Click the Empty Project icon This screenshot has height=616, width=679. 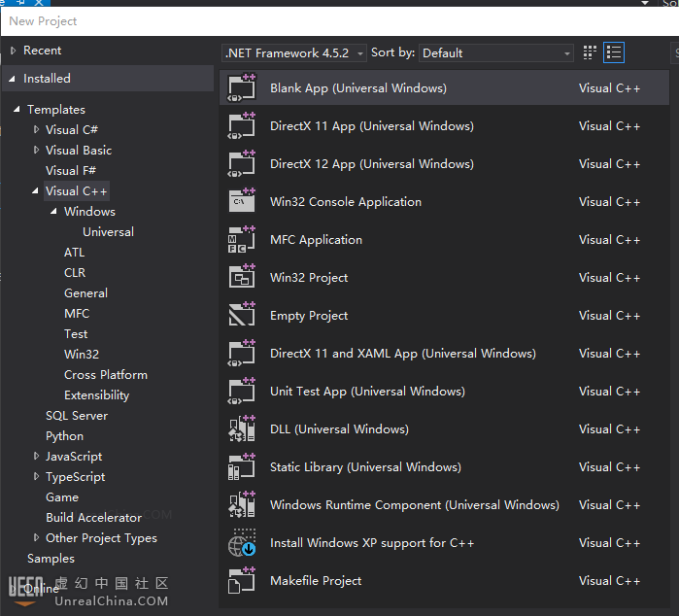[x=242, y=316]
